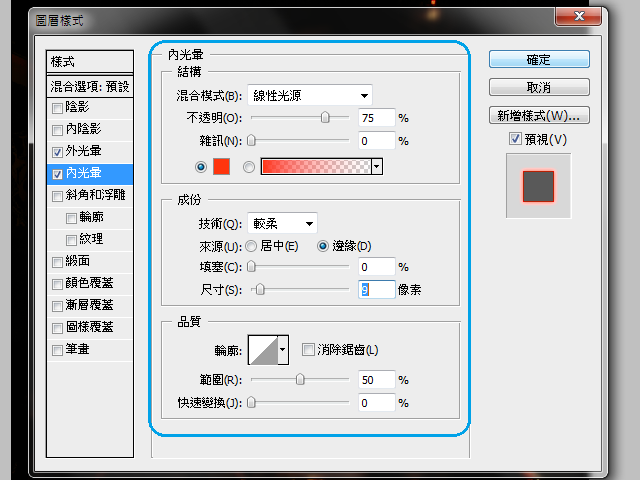The image size is (640, 480).
Task: Expand the contour picker arrow
Action: point(283,350)
